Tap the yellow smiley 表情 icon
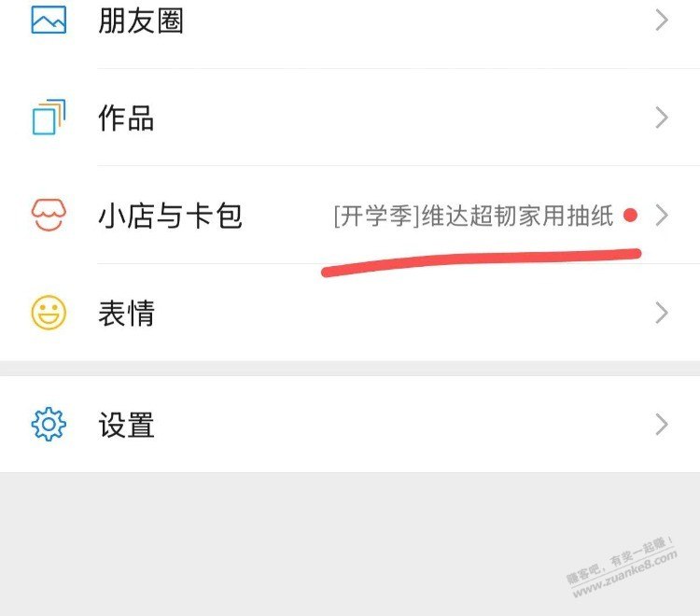Viewport: 700px width, 616px height. [49, 313]
